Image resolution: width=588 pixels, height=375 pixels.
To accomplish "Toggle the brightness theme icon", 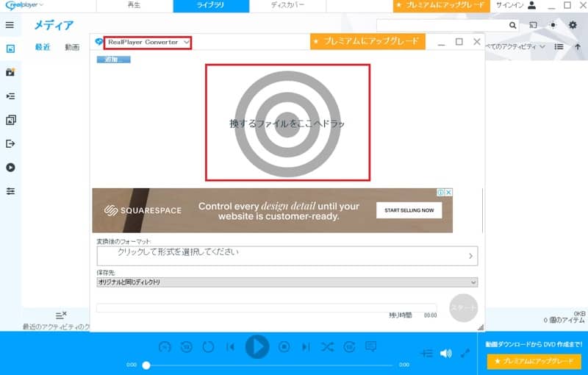I will [x=553, y=25].
